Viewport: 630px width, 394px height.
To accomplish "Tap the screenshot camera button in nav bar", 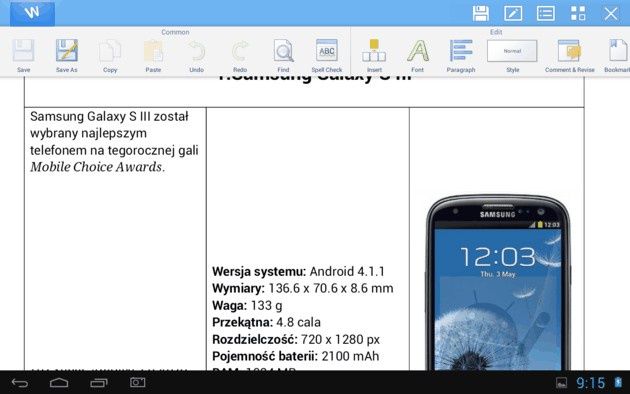I will pos(137,382).
